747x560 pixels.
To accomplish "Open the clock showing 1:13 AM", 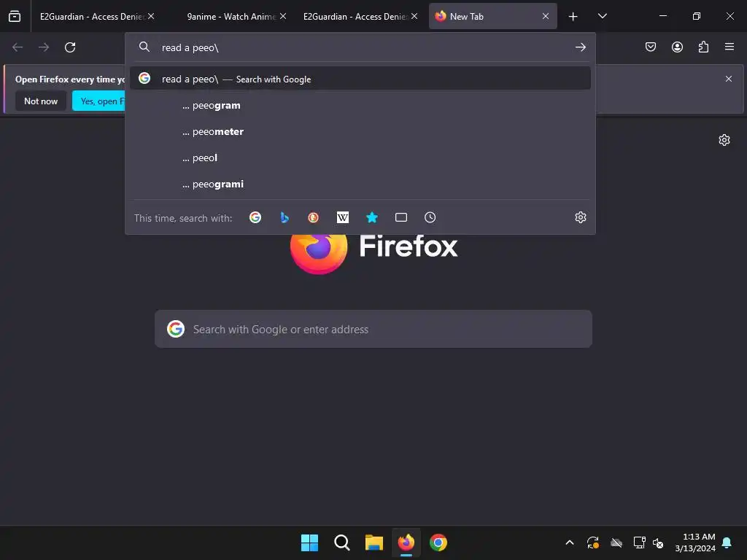I will (695, 542).
